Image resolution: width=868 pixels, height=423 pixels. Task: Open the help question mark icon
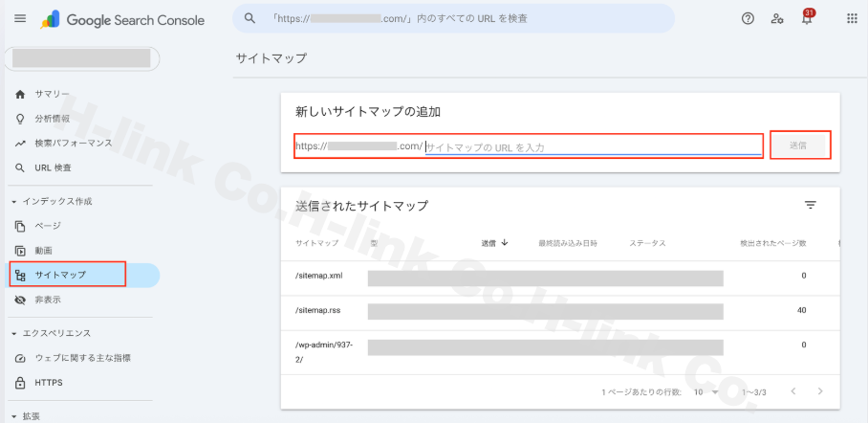coord(748,18)
